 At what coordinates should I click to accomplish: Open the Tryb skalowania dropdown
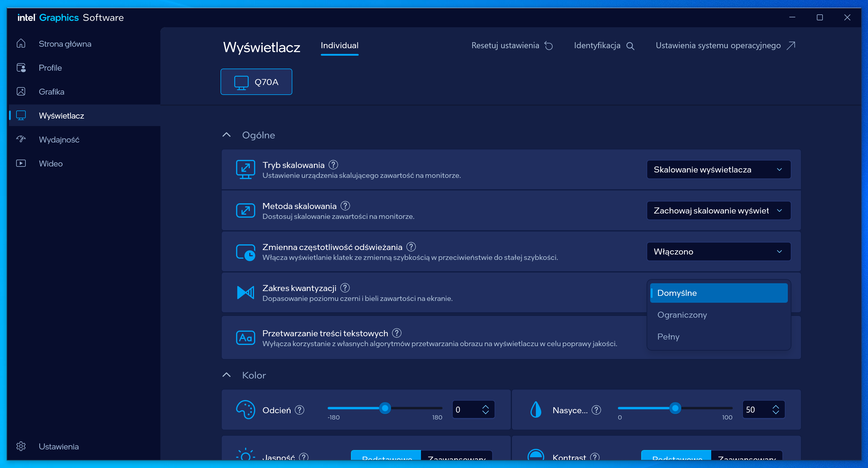tap(718, 169)
